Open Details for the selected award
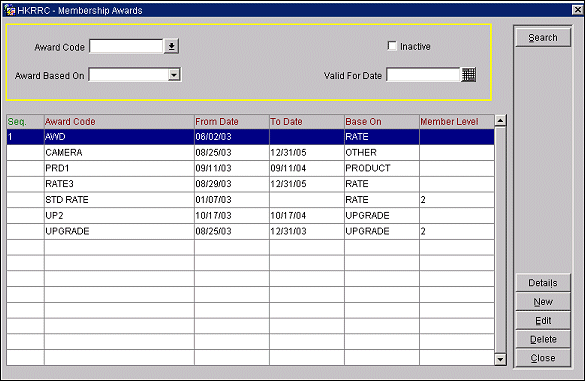 point(543,283)
